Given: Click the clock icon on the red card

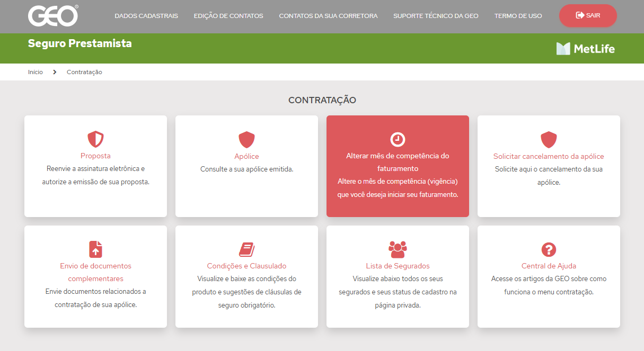Looking at the screenshot, I should 398,139.
